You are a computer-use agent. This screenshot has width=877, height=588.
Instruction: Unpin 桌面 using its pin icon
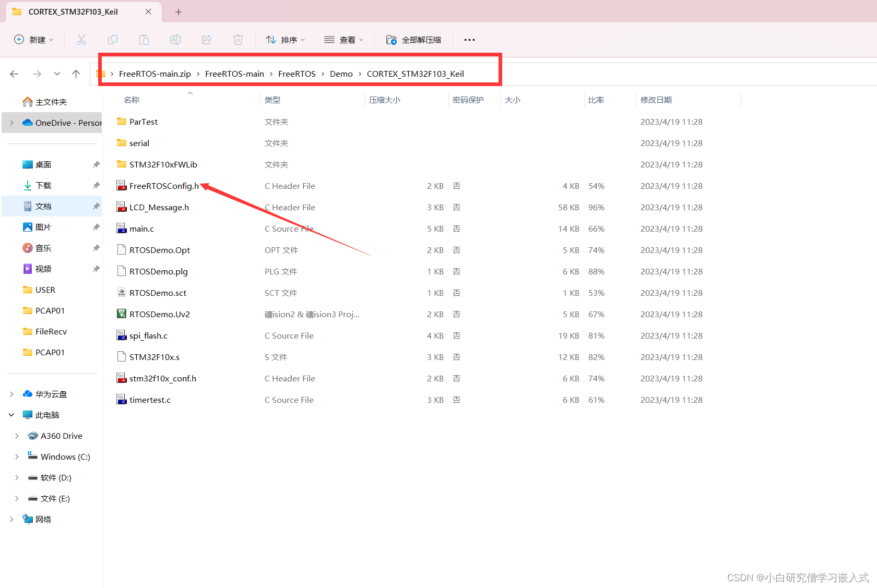tap(96, 164)
